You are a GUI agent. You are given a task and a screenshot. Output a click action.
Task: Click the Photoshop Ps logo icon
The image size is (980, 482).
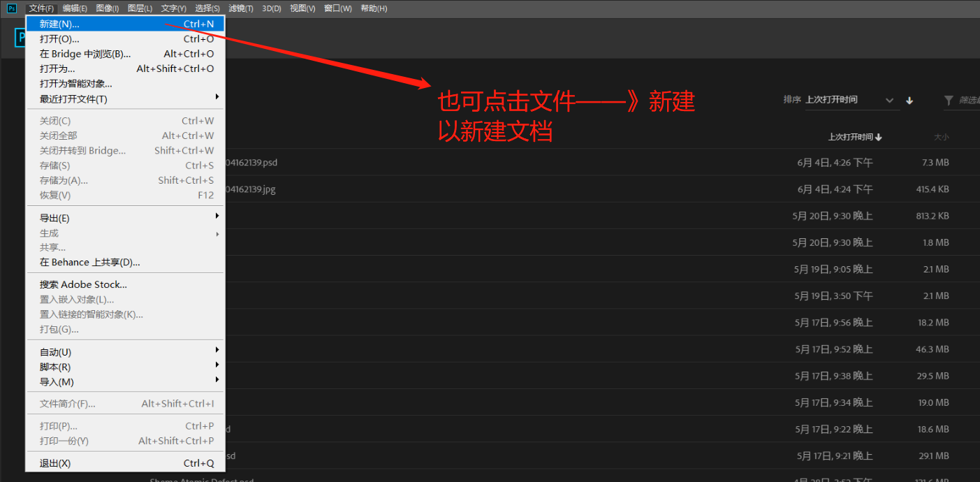(x=12, y=8)
